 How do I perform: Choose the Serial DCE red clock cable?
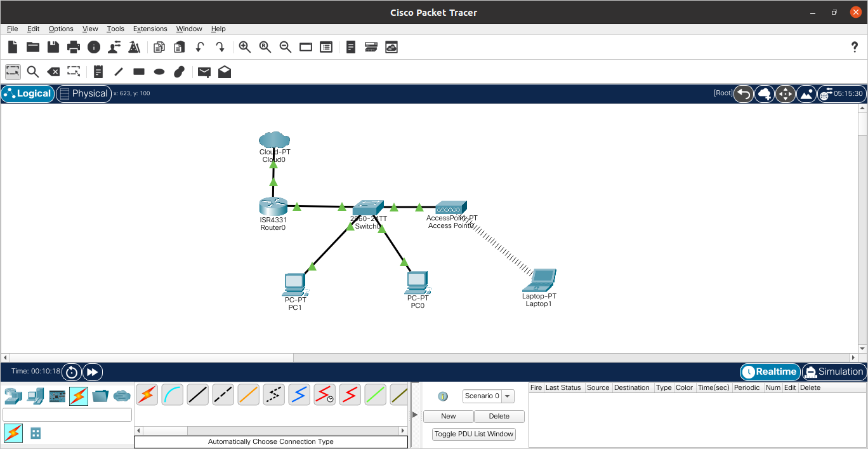tap(325, 395)
